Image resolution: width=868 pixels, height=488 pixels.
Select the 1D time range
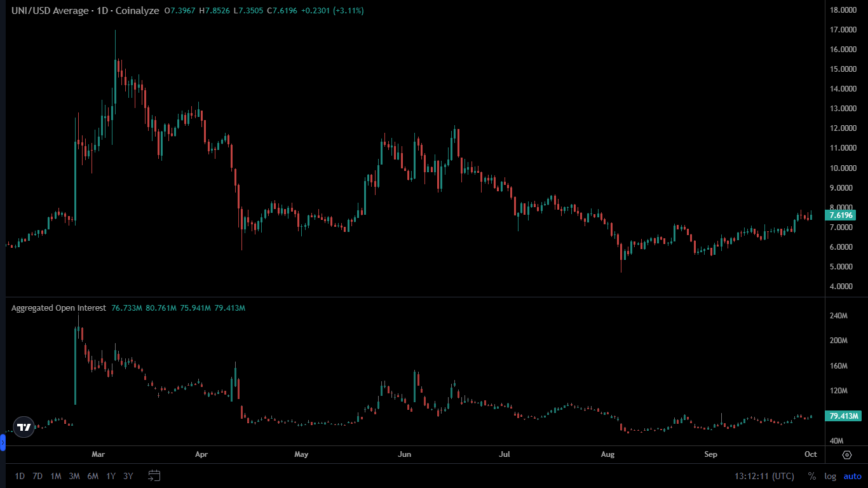click(20, 476)
